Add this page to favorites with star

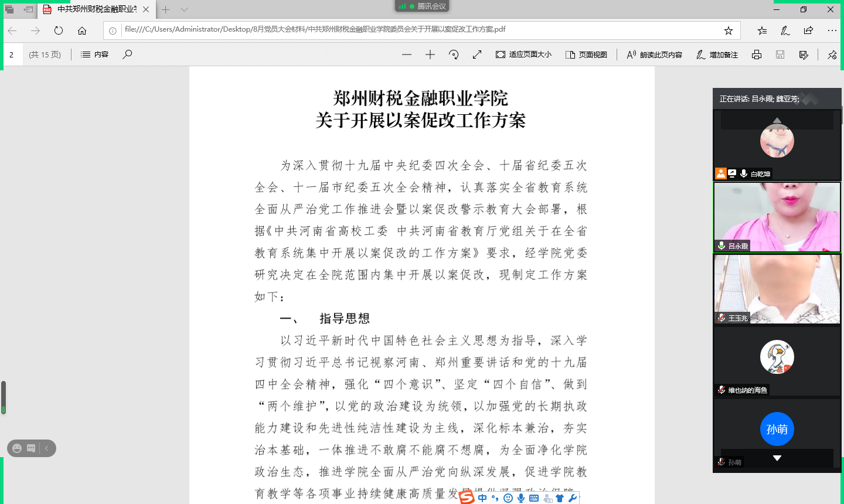[729, 30]
